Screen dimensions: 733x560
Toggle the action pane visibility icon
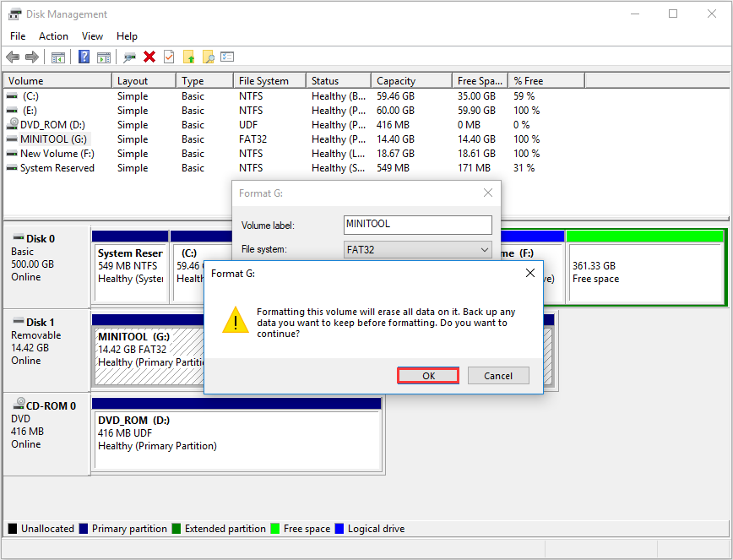coord(104,57)
